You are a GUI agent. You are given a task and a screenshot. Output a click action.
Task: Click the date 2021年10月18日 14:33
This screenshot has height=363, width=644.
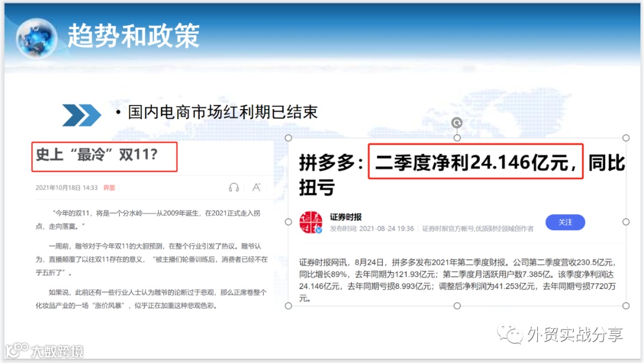tap(67, 188)
